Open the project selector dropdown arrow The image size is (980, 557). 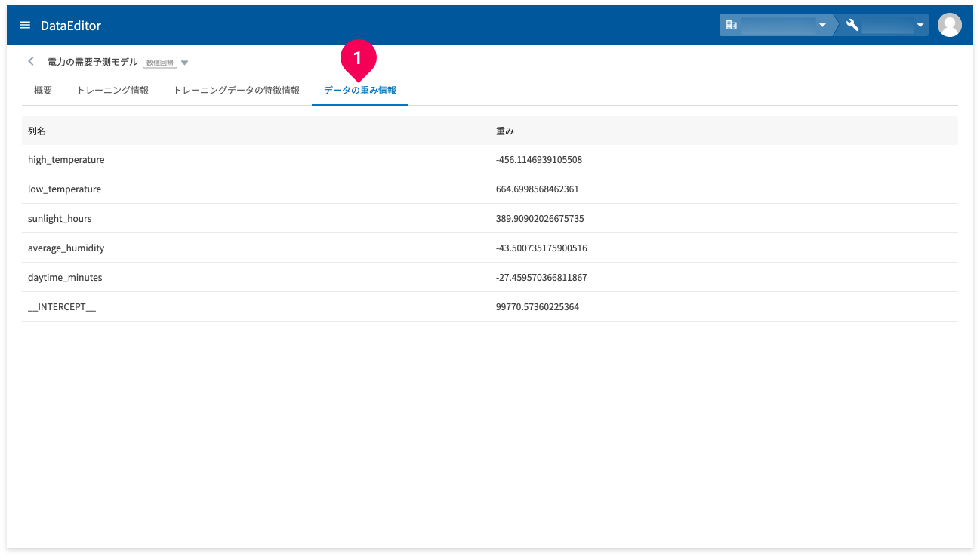pyautogui.click(x=920, y=26)
